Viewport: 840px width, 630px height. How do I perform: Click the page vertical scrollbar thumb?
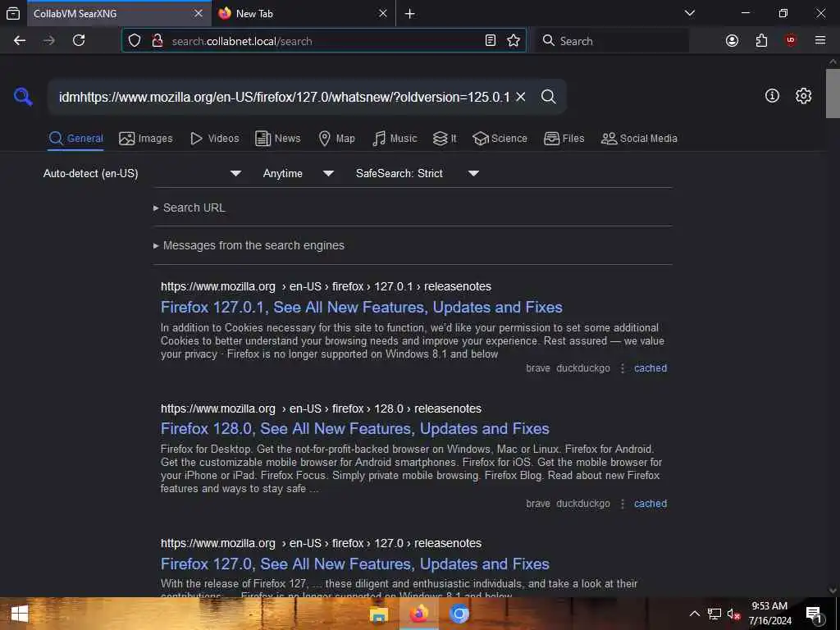(x=833, y=94)
